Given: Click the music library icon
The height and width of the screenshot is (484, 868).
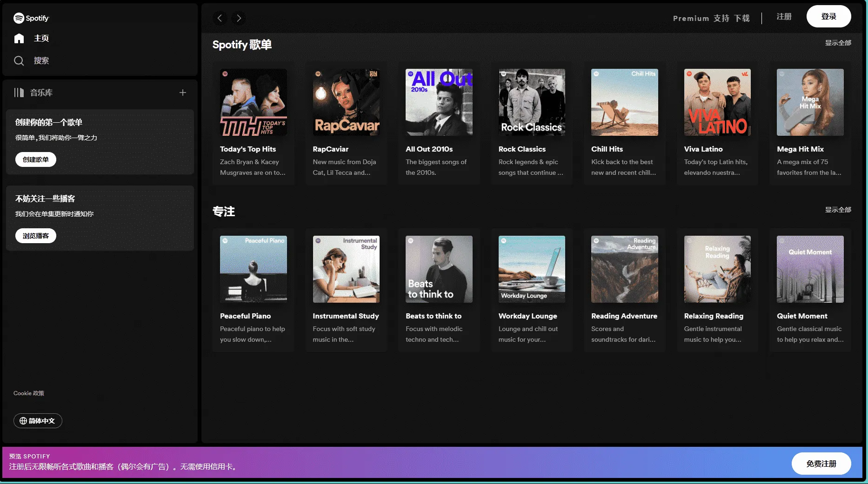Looking at the screenshot, I should 19,93.
